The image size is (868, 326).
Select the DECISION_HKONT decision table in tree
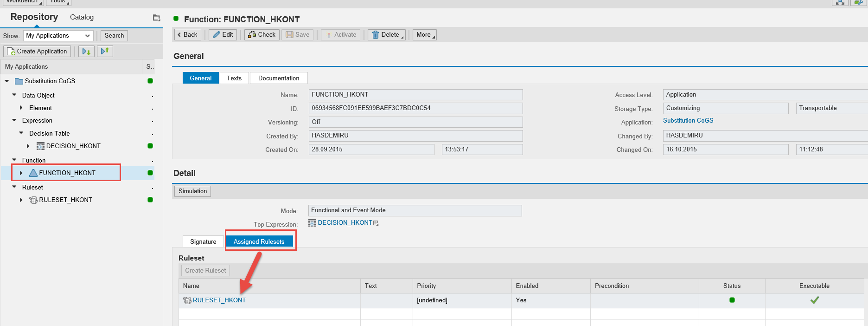tap(73, 146)
